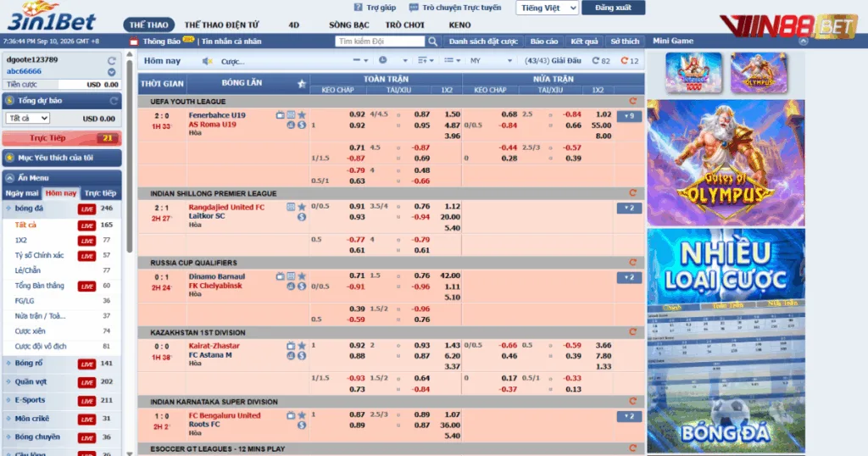Open the Tiếng Việt language dropdown
The height and width of the screenshot is (456, 868).
coord(547,8)
